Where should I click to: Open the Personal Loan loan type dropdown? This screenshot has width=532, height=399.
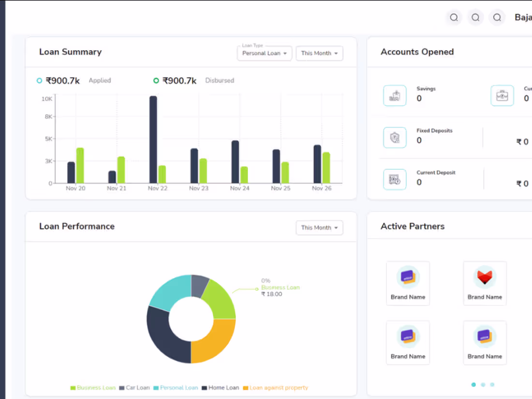tap(265, 53)
